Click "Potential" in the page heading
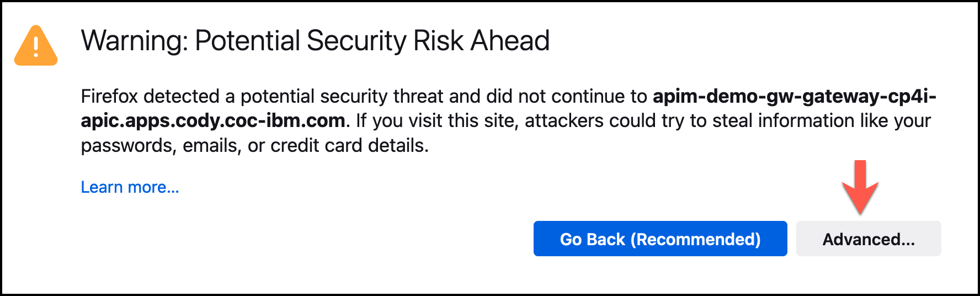Viewport: 980px width, 296px height. click(247, 41)
